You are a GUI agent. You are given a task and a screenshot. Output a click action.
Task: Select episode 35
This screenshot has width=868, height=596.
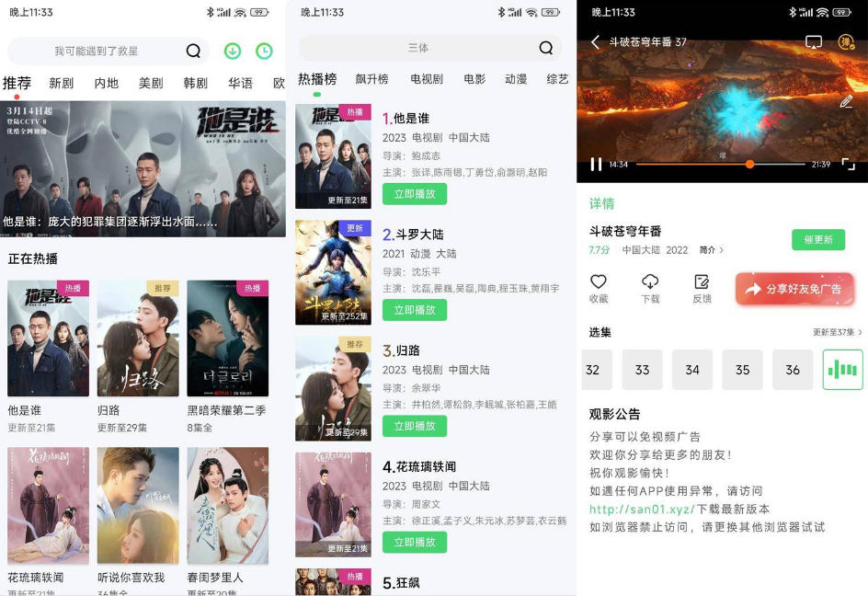tap(742, 370)
